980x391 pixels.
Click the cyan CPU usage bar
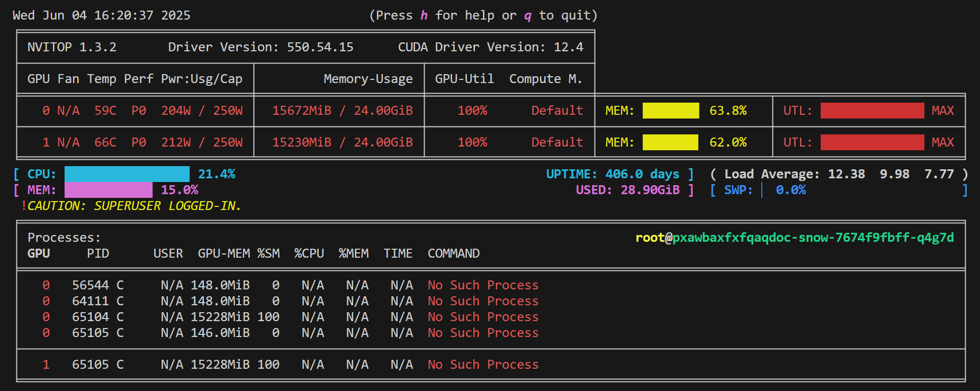pos(127,174)
